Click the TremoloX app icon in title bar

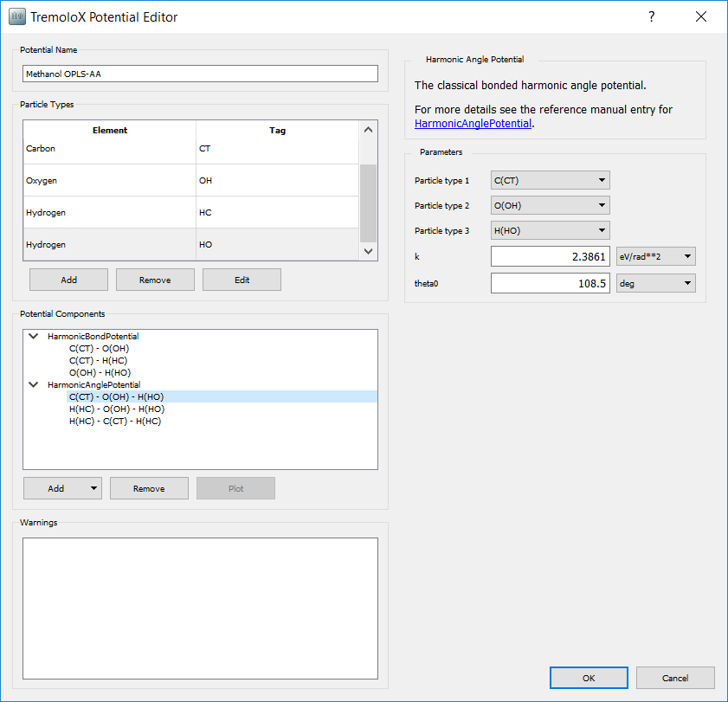(x=17, y=17)
